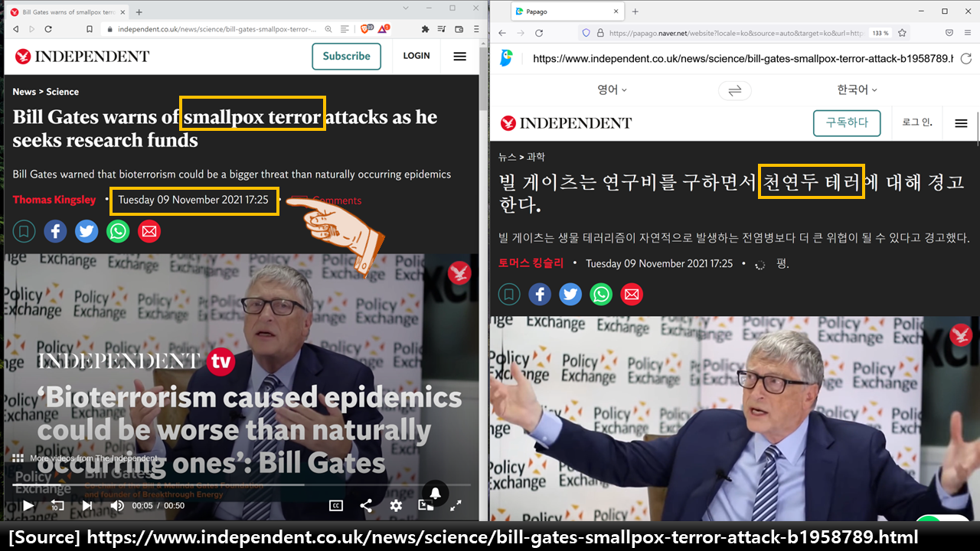Open the Science breadcrumb link
Image resolution: width=980 pixels, height=551 pixels.
(62, 92)
